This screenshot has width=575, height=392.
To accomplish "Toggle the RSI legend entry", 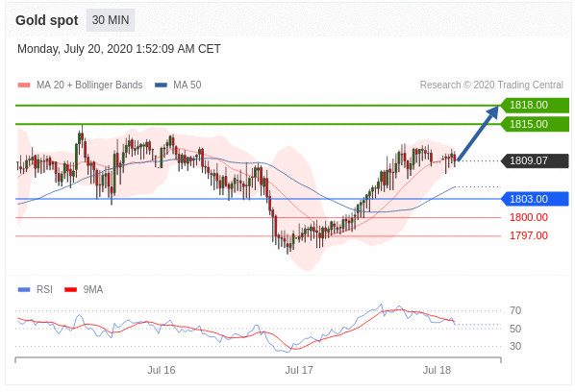I will point(36,290).
